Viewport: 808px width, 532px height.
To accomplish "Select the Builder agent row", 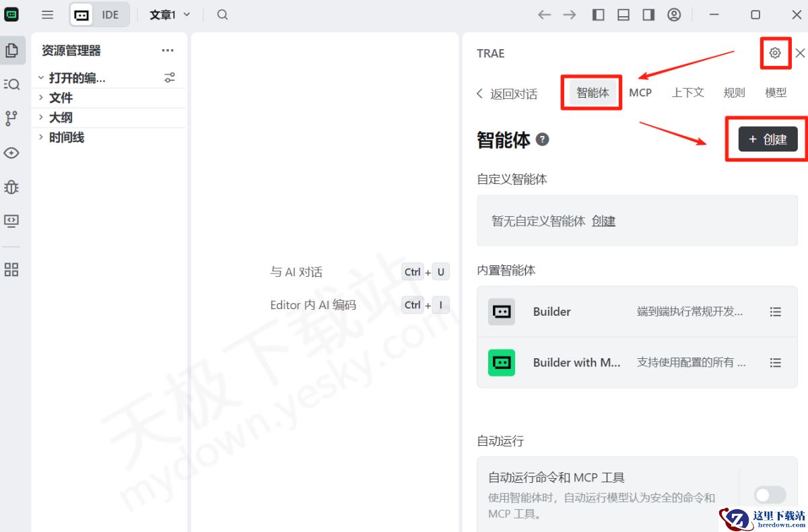I will (x=637, y=312).
